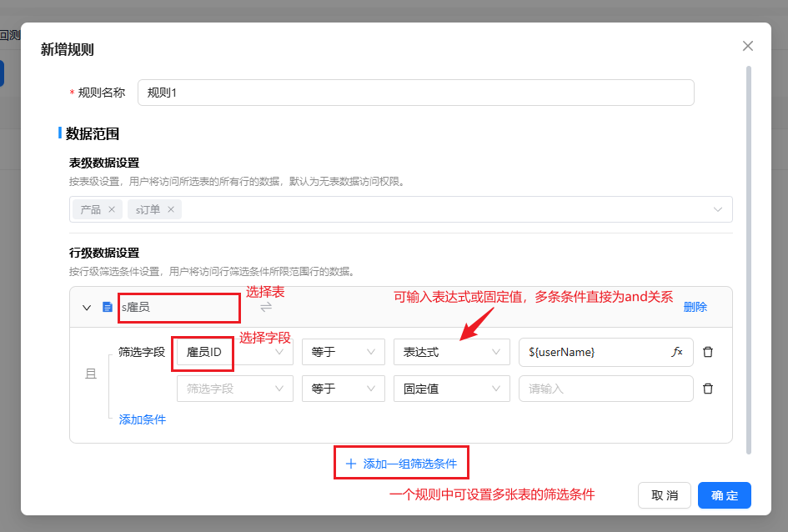788x532 pixels.
Task: Click the fx expression icon in value field
Action: (677, 352)
